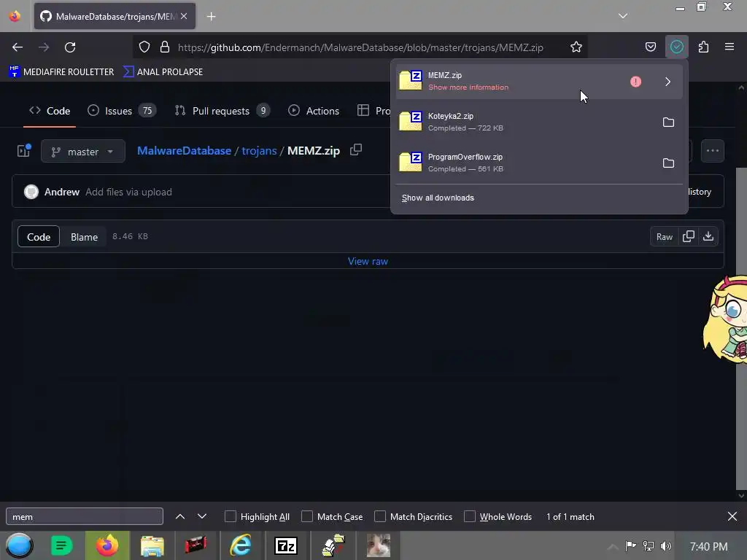This screenshot has width=747, height=560.
Task: Toggle the downloads toolbar button
Action: pyautogui.click(x=676, y=47)
